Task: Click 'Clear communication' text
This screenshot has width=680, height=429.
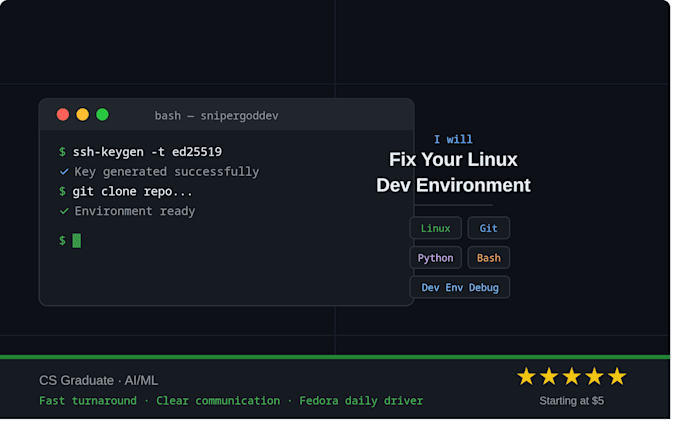Action: tap(218, 401)
